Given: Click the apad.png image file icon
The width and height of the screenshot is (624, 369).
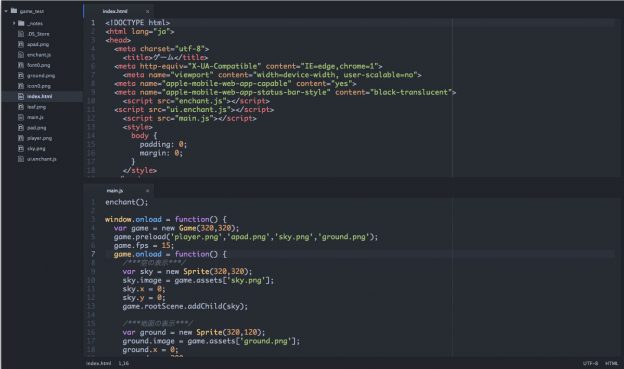Looking at the screenshot, I should click(21, 44).
